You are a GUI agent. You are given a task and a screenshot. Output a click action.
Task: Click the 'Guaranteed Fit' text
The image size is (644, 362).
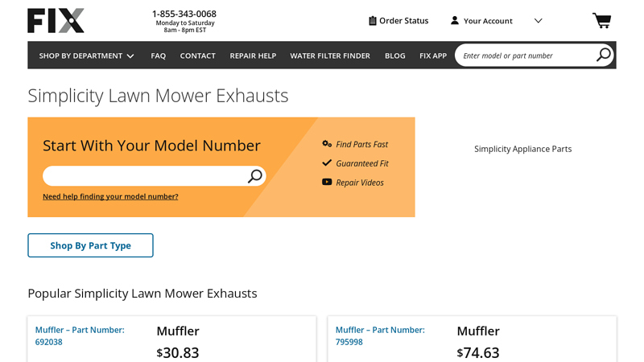362,163
